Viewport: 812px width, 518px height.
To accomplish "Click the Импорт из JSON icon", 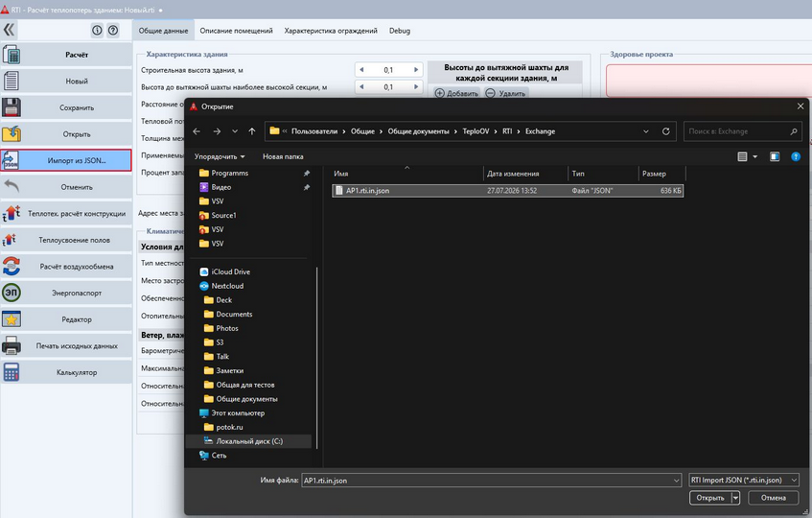I will (12, 160).
